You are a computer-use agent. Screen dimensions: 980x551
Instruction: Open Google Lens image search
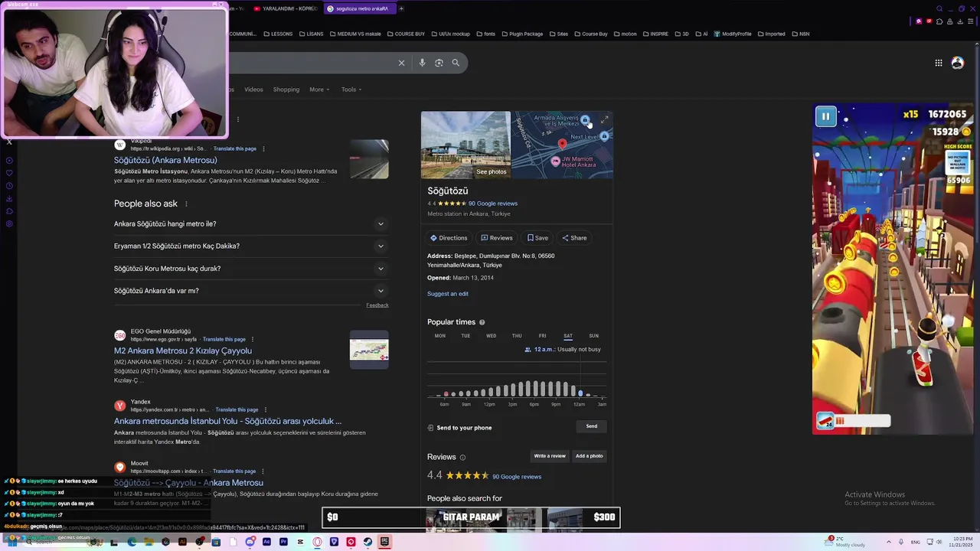click(439, 63)
